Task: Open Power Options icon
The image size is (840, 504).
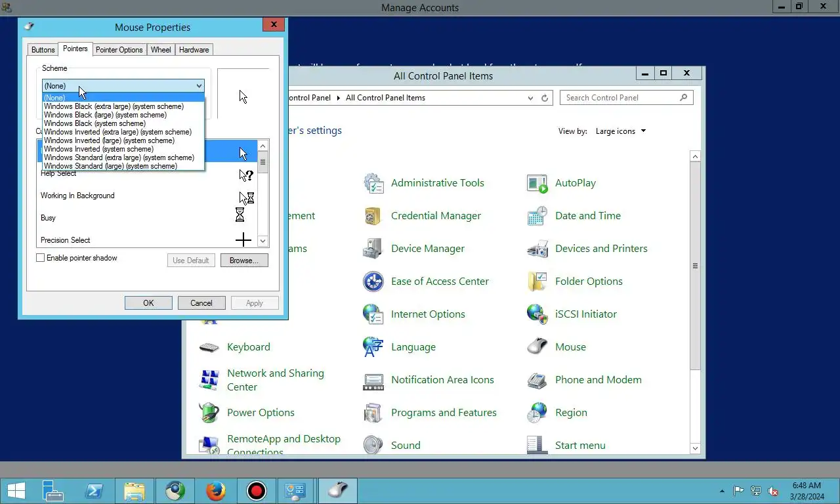Action: [x=209, y=413]
